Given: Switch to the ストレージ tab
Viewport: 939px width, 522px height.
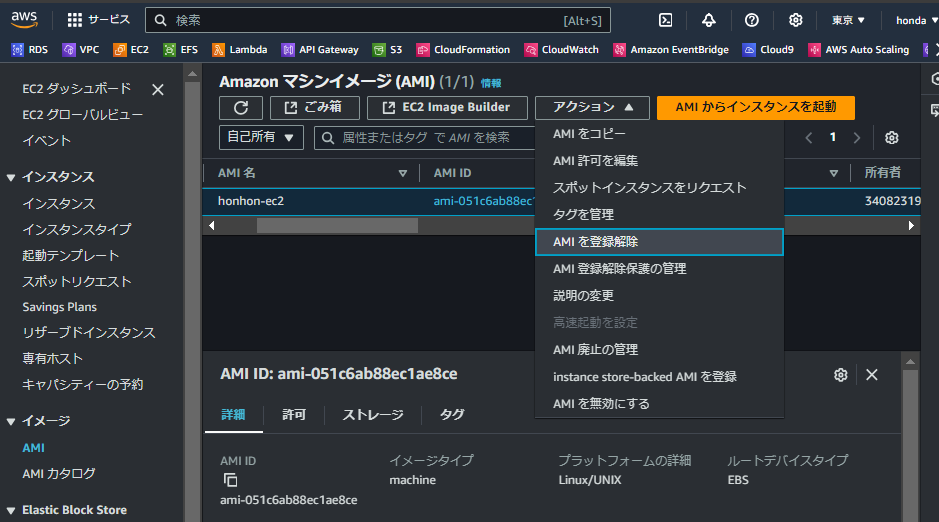Looking at the screenshot, I should (372, 414).
